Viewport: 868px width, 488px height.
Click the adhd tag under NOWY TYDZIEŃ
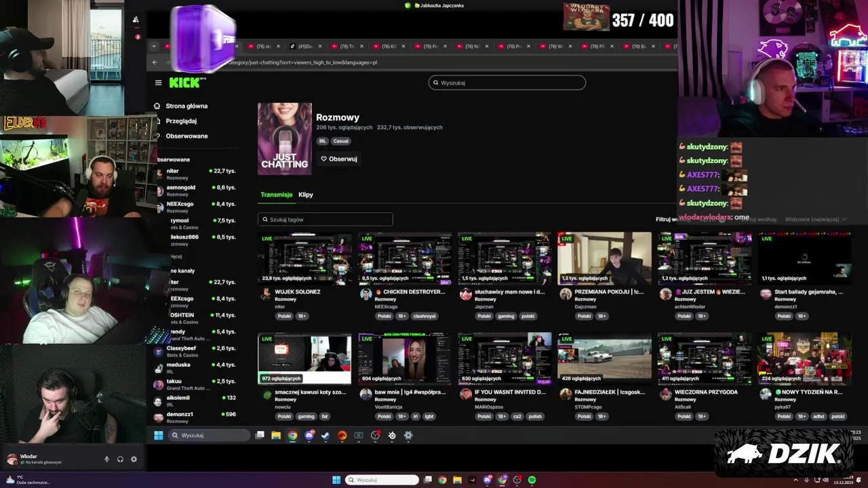click(818, 416)
